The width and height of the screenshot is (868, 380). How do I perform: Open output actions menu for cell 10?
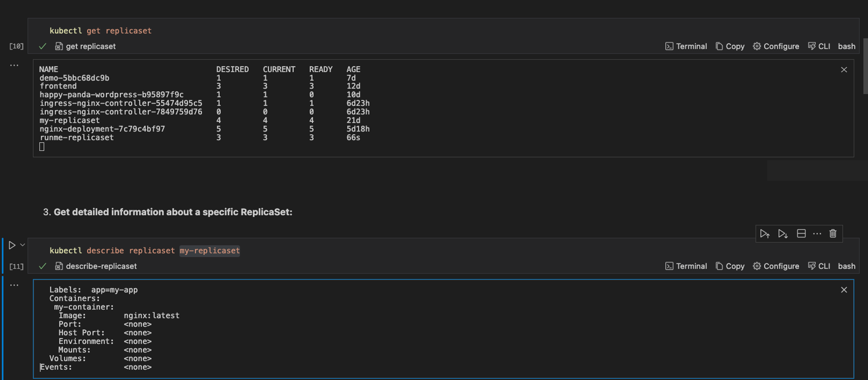[14, 66]
